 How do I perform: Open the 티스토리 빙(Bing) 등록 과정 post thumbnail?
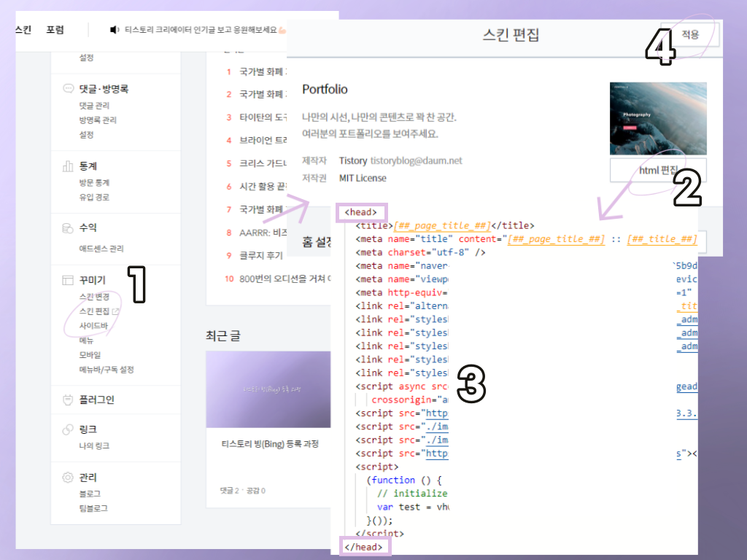click(x=268, y=389)
